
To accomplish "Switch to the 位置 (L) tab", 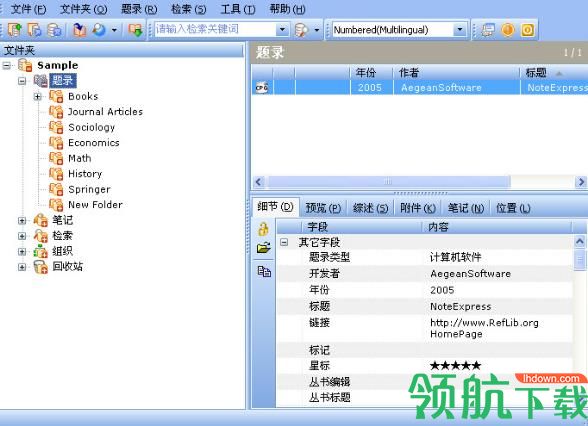I will [x=513, y=208].
